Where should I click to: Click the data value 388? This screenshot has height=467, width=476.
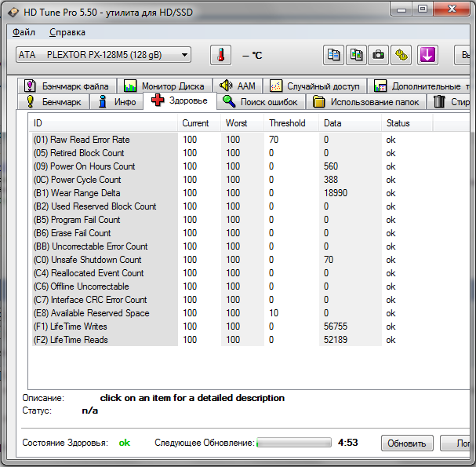tap(331, 180)
